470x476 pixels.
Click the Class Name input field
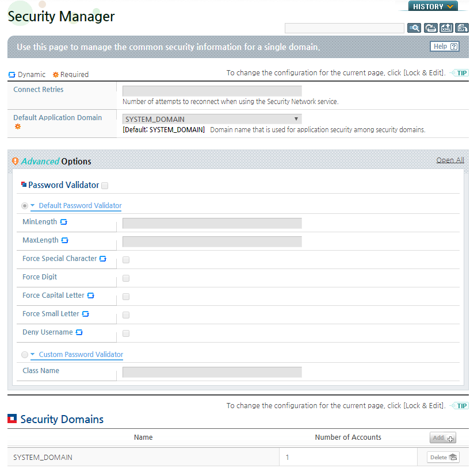[x=212, y=372]
